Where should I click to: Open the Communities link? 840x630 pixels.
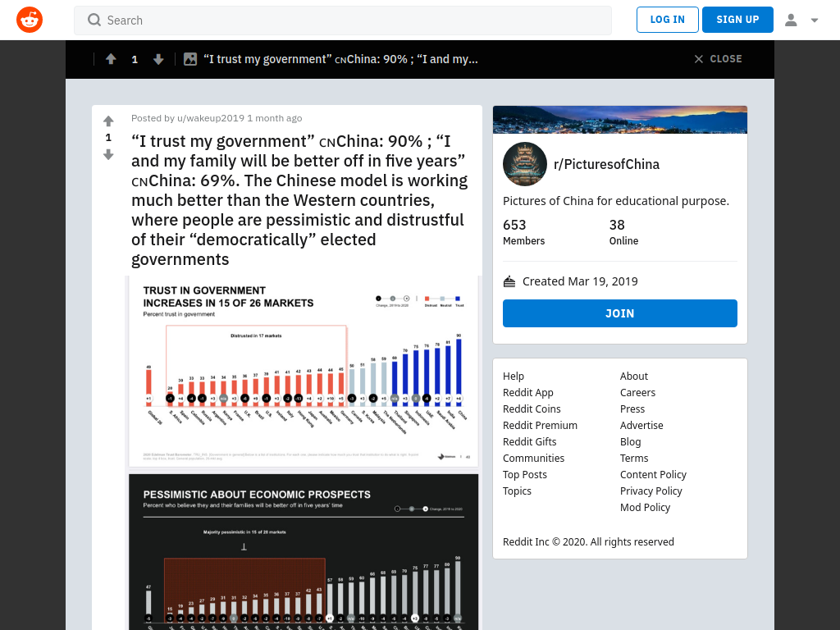pyautogui.click(x=533, y=458)
